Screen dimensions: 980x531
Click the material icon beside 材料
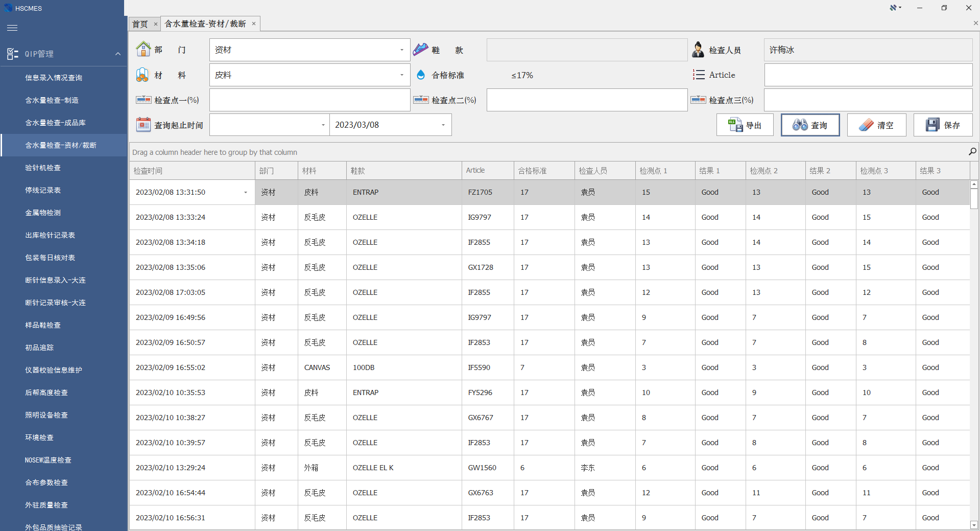coord(142,75)
